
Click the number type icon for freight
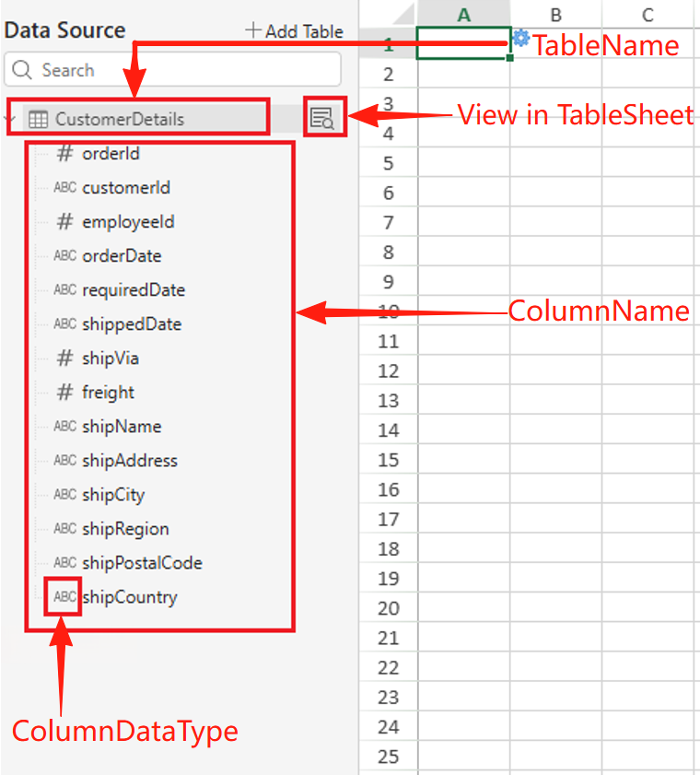coord(64,393)
